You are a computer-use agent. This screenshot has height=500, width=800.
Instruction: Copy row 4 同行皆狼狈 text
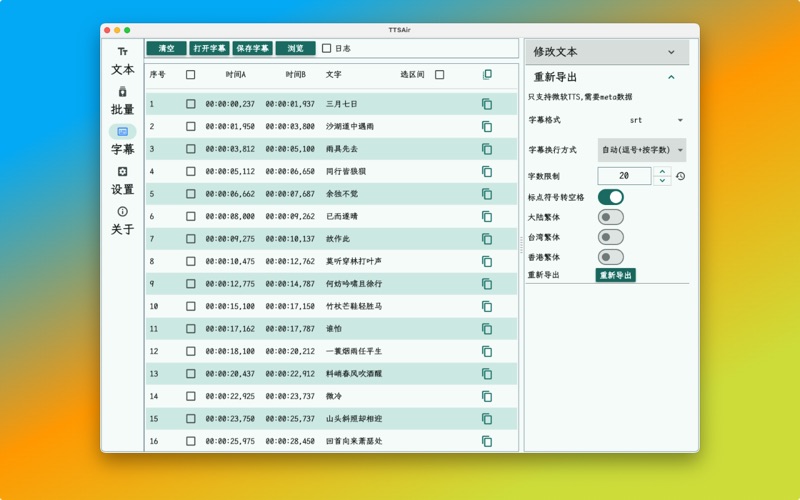487,171
